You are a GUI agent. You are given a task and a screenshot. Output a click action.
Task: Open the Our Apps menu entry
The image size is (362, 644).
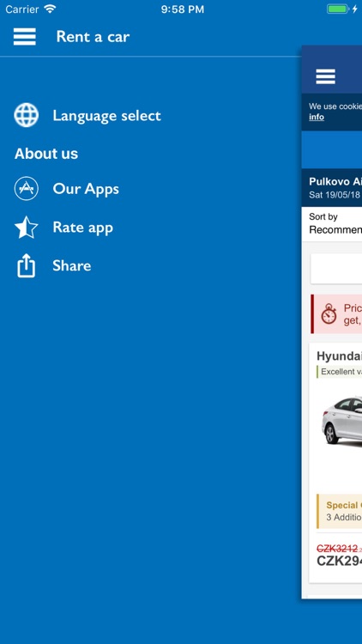tap(86, 190)
